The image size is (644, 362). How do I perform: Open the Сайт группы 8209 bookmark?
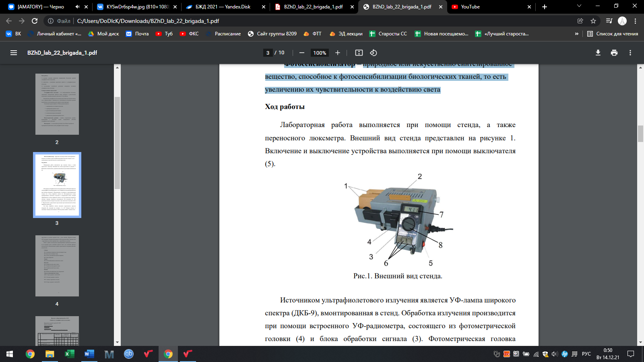pyautogui.click(x=272, y=34)
